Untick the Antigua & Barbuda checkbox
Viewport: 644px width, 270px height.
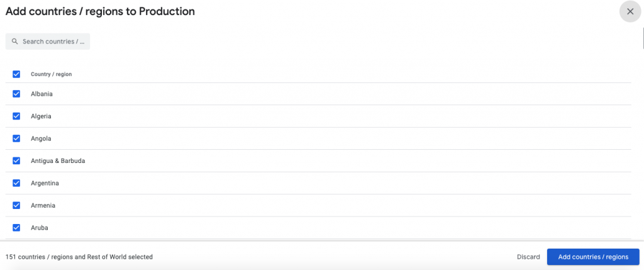(16, 160)
